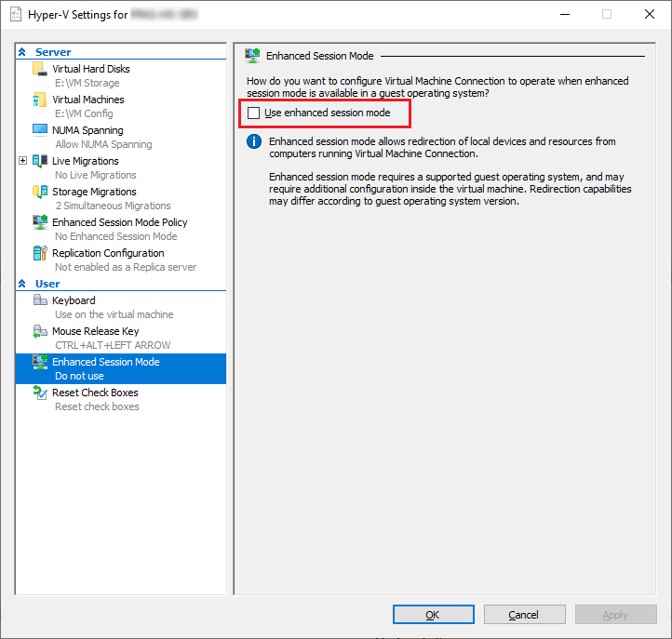The width and height of the screenshot is (672, 639).
Task: Click the NUMA Spanning monitor icon
Action: coord(40,130)
